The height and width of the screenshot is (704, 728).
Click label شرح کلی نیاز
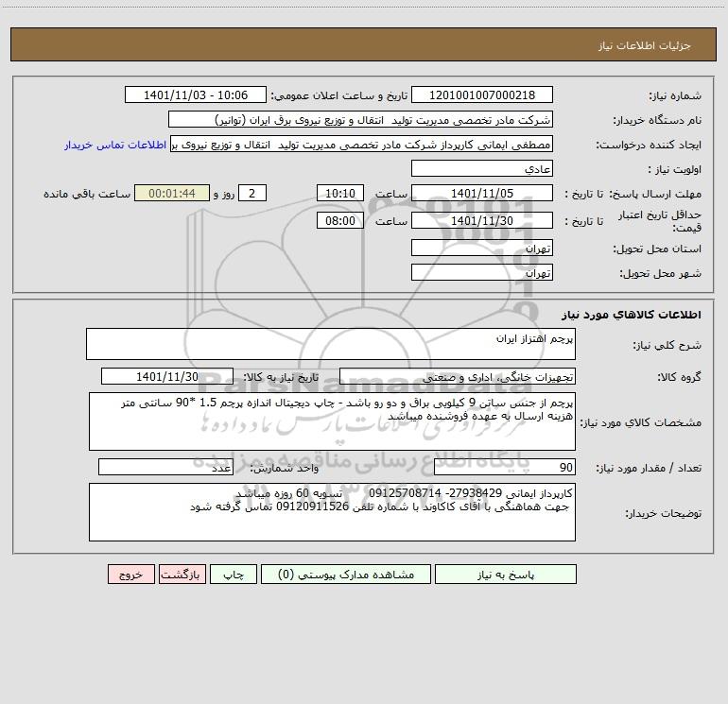[667, 345]
